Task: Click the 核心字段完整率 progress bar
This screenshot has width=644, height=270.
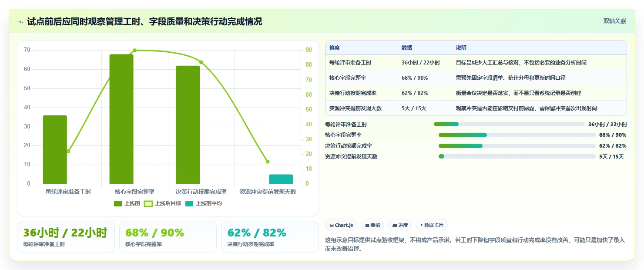Action: (517, 135)
